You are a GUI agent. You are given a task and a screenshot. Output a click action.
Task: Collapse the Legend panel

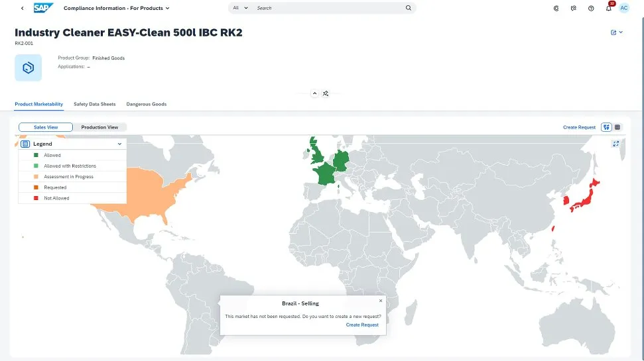(x=119, y=144)
